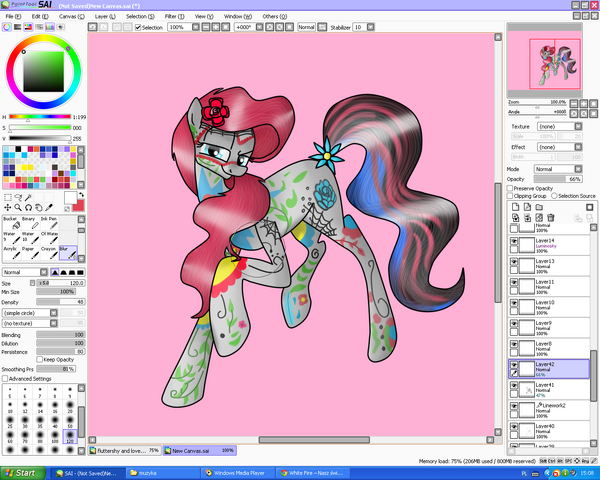Check Advanced Settings checkbox
The height and width of the screenshot is (480, 600).
tap(5, 379)
